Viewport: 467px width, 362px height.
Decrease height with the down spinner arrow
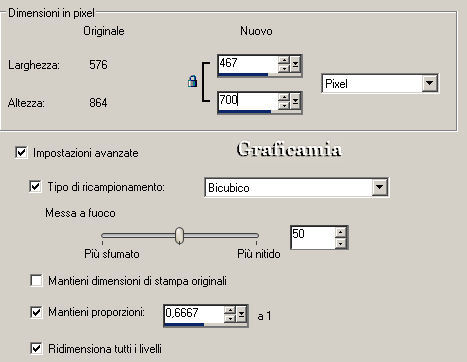click(x=284, y=105)
